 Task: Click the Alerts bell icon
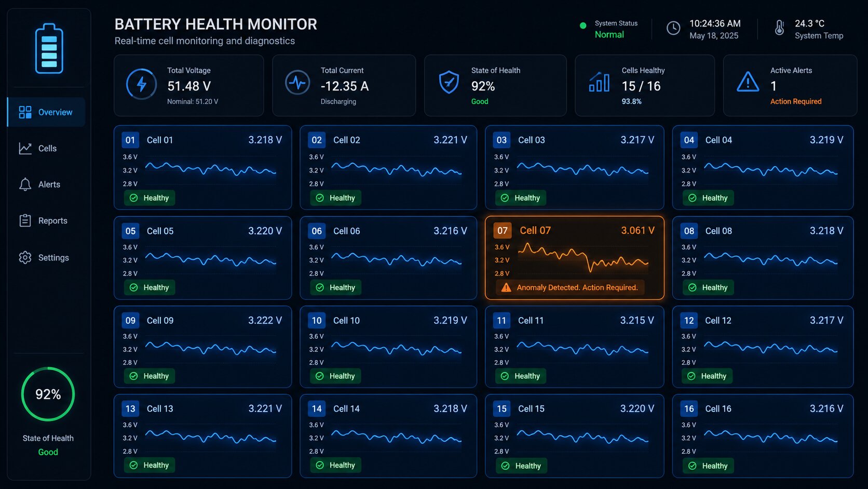tap(25, 184)
